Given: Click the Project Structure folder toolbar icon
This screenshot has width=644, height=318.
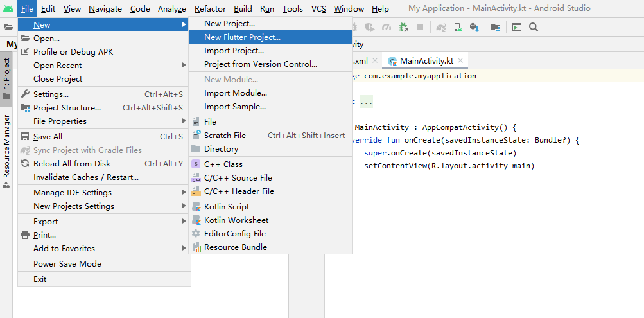Looking at the screenshot, I should point(496,27).
